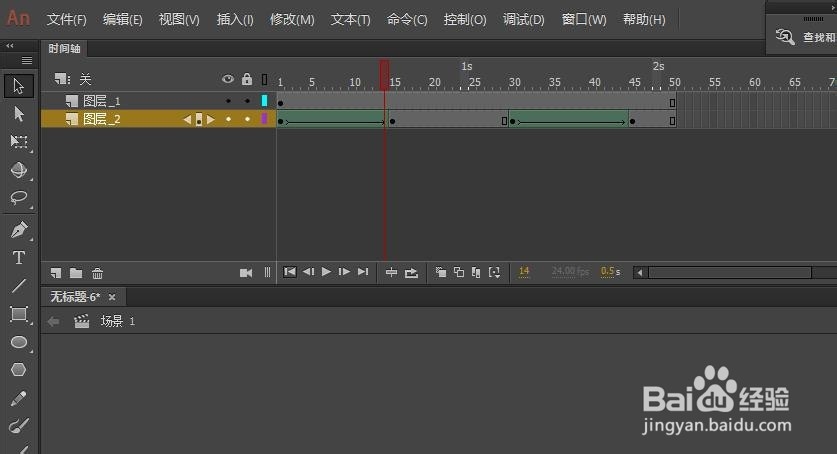
Task: Select the 图层_1 layer
Action: click(101, 101)
